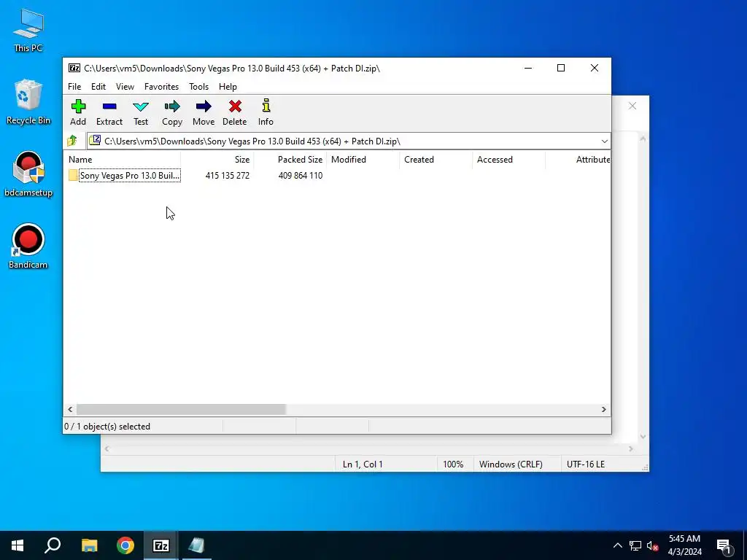747x560 pixels.
Task: Sort by the Modified column header
Action: (363, 160)
